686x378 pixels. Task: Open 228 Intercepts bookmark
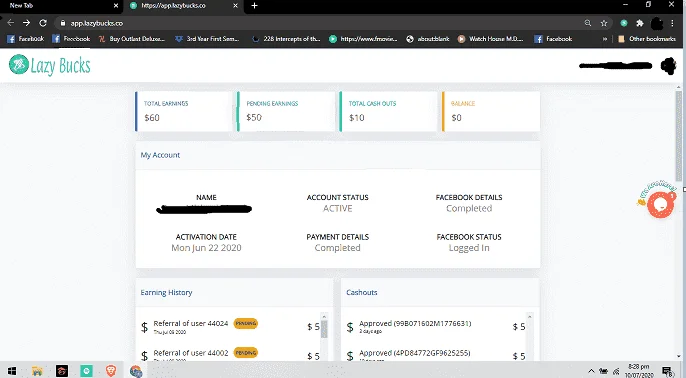(x=286, y=39)
